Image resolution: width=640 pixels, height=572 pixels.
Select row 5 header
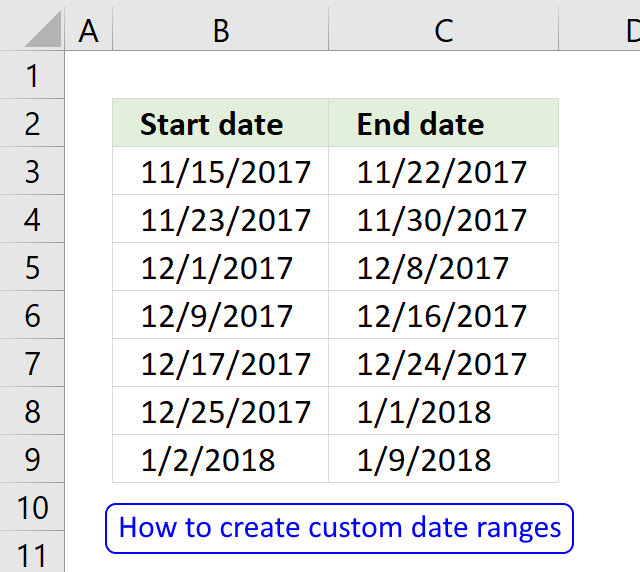pyautogui.click(x=32, y=268)
